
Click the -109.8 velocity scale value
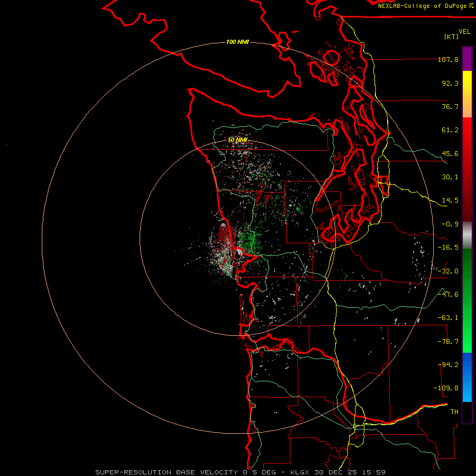click(x=446, y=388)
